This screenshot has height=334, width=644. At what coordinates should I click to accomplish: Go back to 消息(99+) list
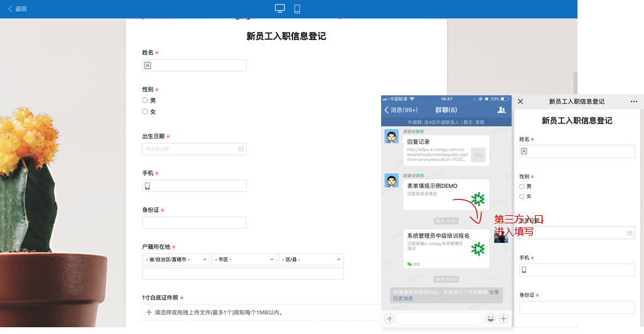pos(401,109)
